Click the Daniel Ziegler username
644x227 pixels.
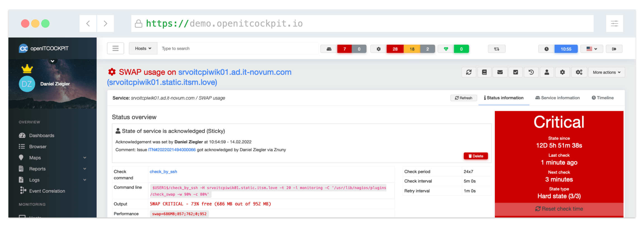pos(55,84)
